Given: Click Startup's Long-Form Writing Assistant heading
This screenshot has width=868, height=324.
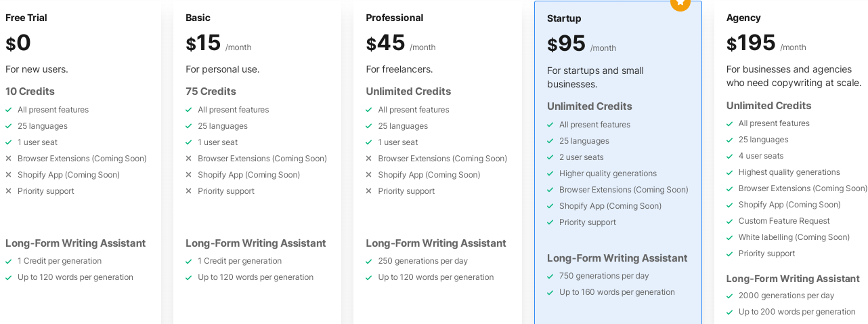Looking at the screenshot, I should coord(617,258).
